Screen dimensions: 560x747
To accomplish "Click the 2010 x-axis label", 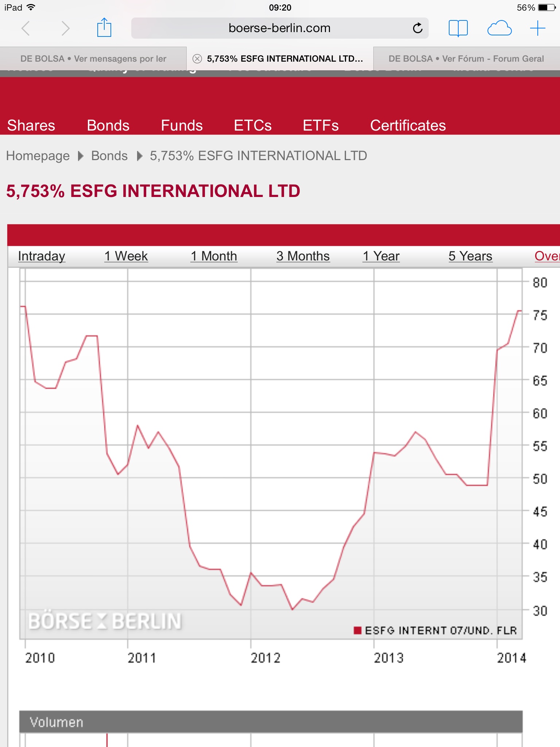I will coord(40,658).
